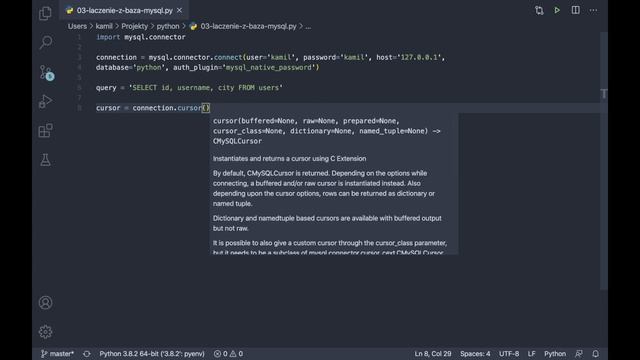
Task: Click the master branch indicator
Action: coord(57,353)
